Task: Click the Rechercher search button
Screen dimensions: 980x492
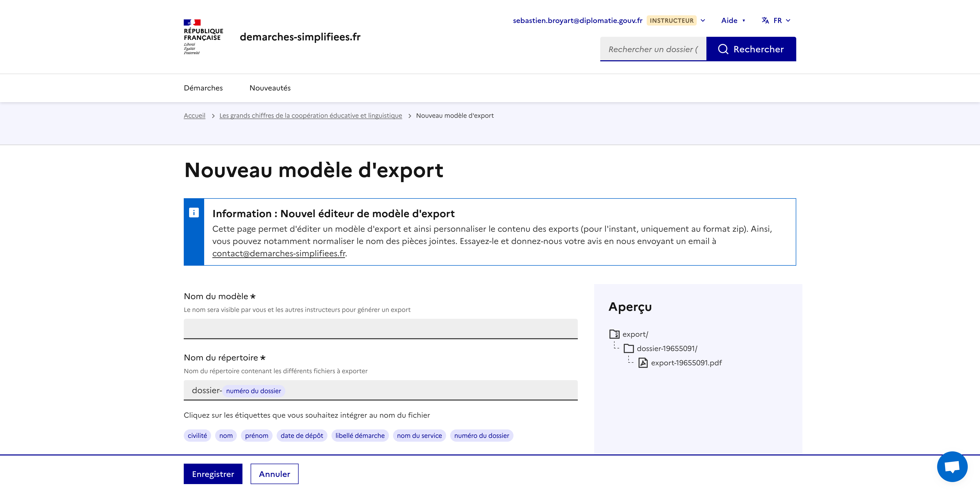Action: point(751,49)
